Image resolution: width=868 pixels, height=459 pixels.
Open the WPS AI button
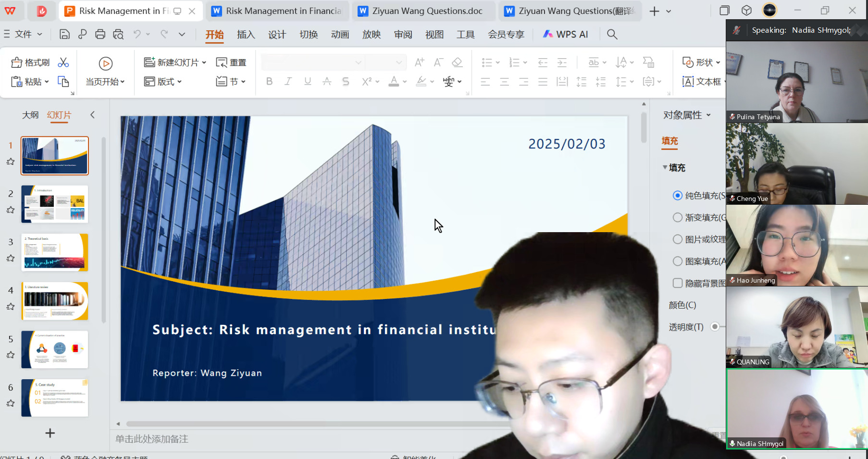click(x=566, y=34)
